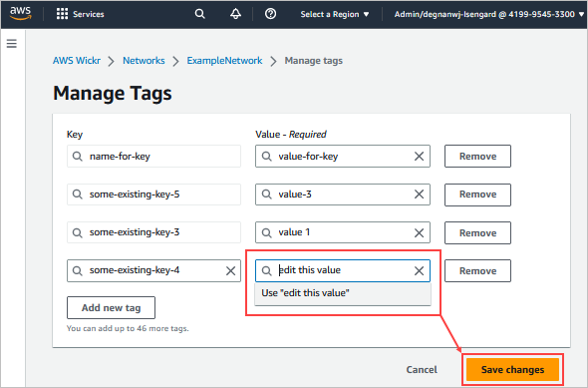This screenshot has height=388, width=588.
Task: Open the notifications bell
Action: point(235,14)
